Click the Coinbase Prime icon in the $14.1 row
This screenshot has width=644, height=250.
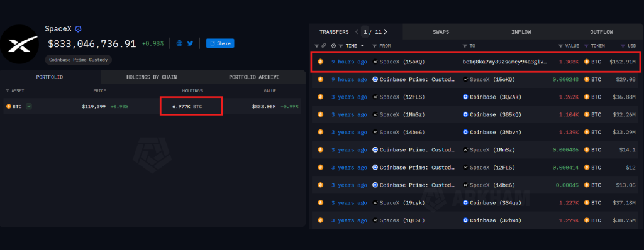point(375,150)
